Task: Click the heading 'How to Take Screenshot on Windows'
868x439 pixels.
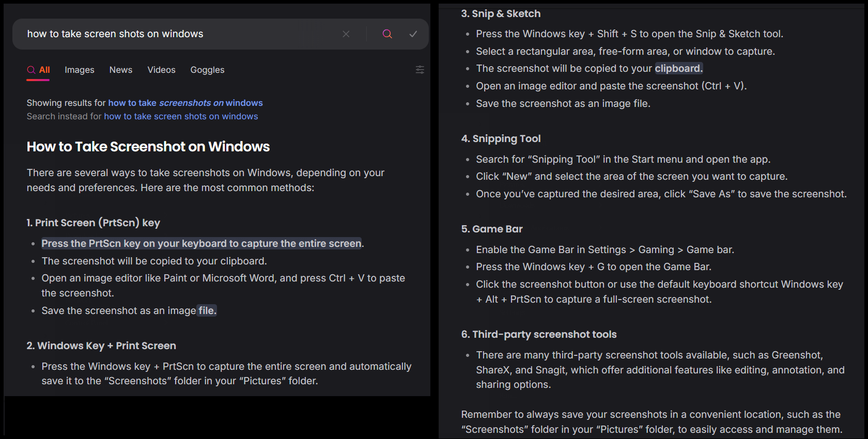Action: (x=148, y=147)
